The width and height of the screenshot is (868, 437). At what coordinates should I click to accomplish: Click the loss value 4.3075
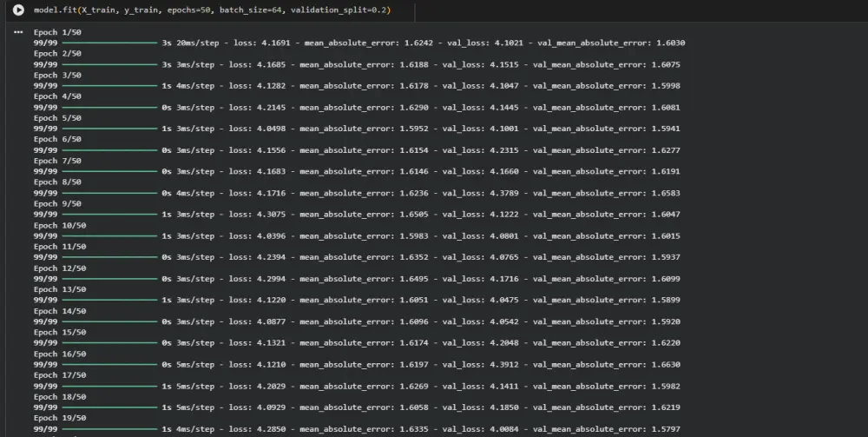271,215
